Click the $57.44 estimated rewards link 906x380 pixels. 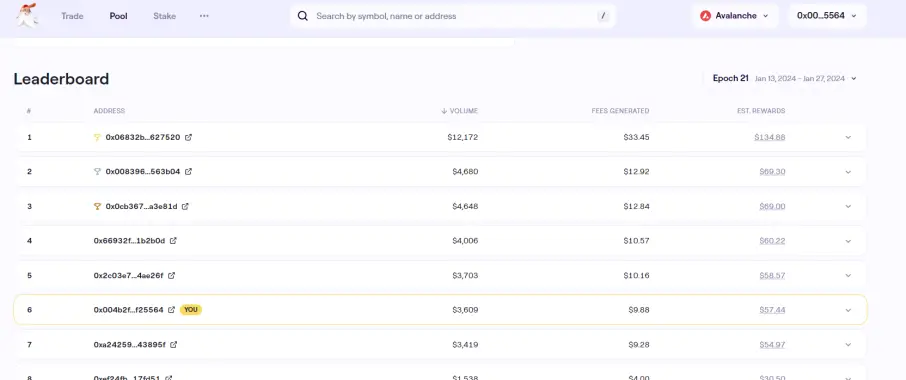tap(773, 310)
